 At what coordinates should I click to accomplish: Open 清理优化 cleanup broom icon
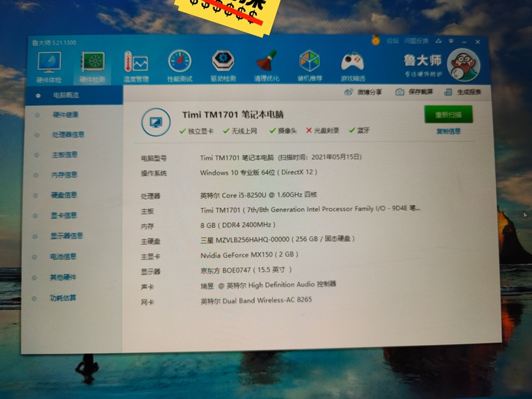[x=266, y=66]
